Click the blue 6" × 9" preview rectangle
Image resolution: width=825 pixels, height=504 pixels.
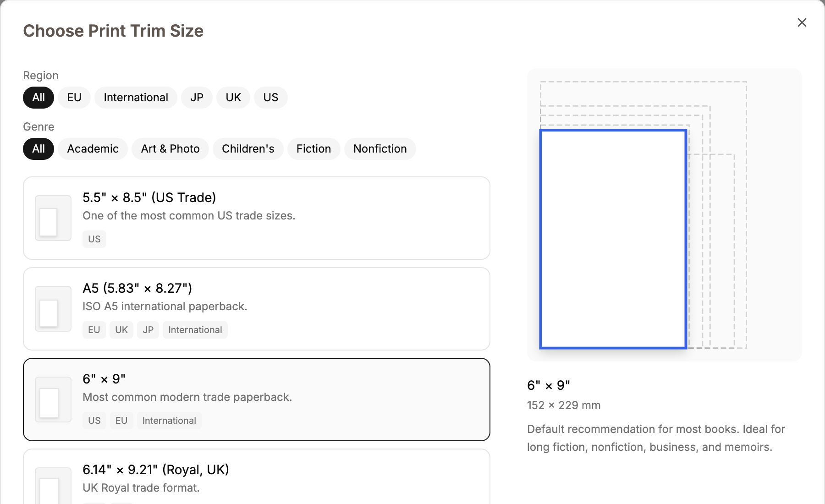tap(613, 239)
